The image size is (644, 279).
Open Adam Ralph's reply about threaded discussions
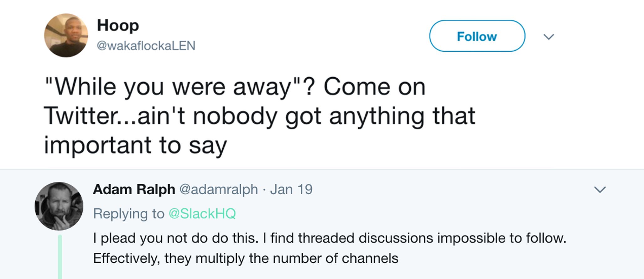(330, 248)
